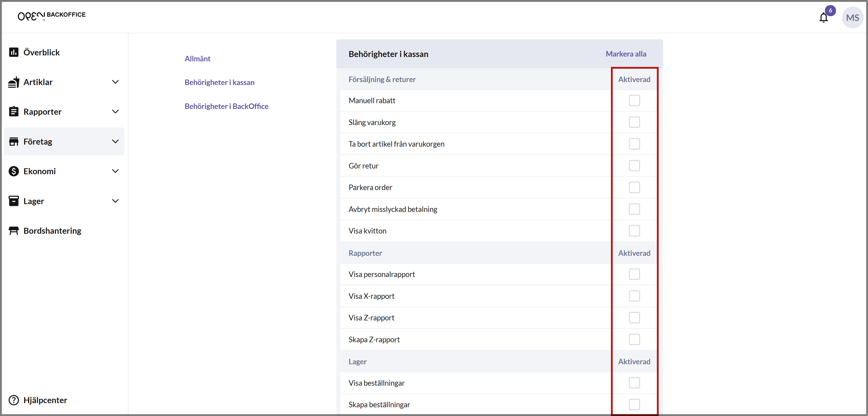Enable the Släng varukorg checkbox
The width and height of the screenshot is (868, 416).
(x=634, y=122)
